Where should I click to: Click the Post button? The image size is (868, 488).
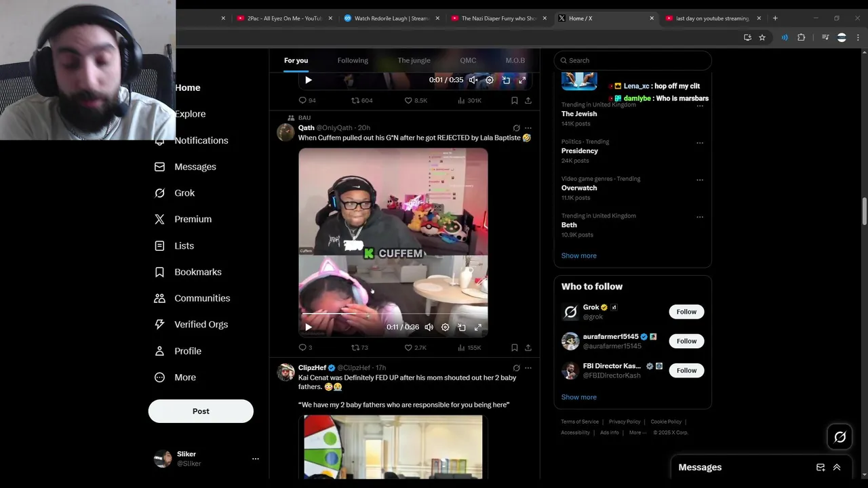coord(201,411)
